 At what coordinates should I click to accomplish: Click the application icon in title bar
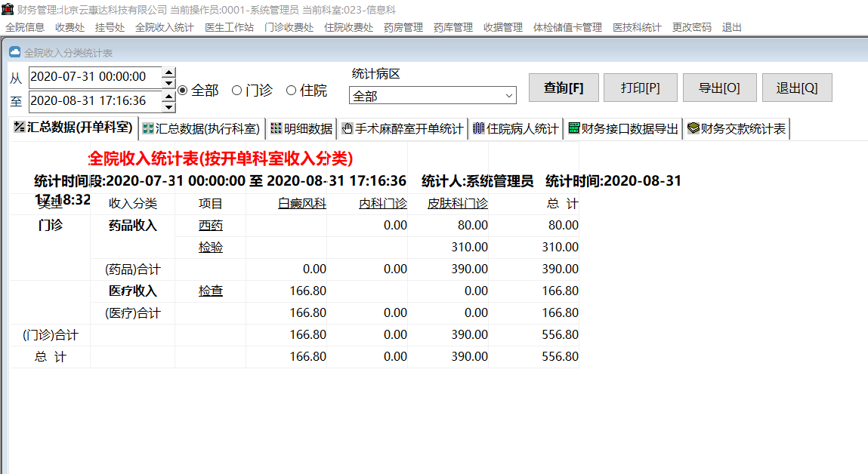pos(8,9)
